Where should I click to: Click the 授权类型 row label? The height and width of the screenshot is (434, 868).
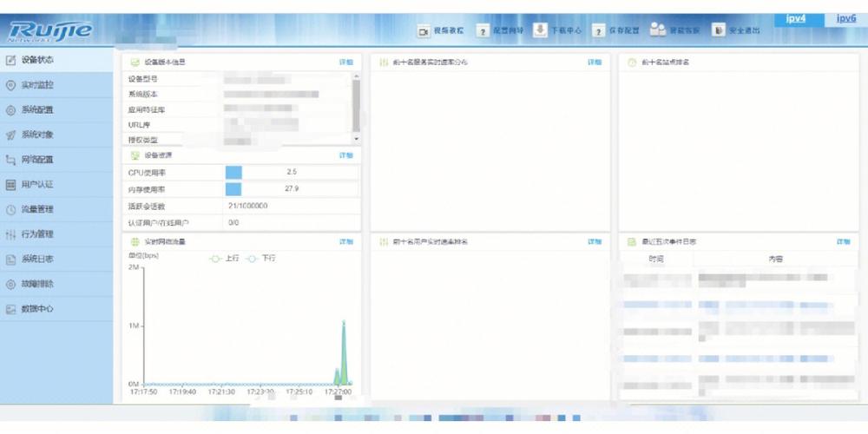click(143, 140)
